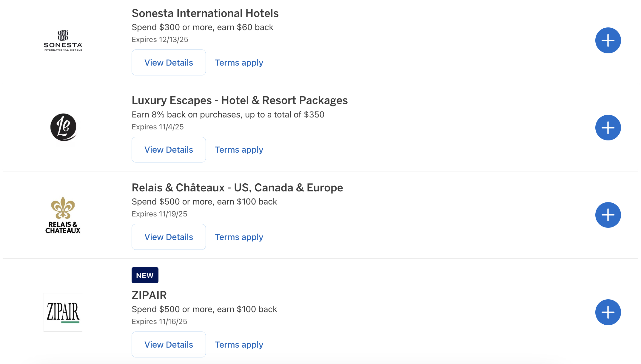View Details for Luxury Escapes offer
Image resolution: width=641 pixels, height=364 pixels.
point(169,150)
